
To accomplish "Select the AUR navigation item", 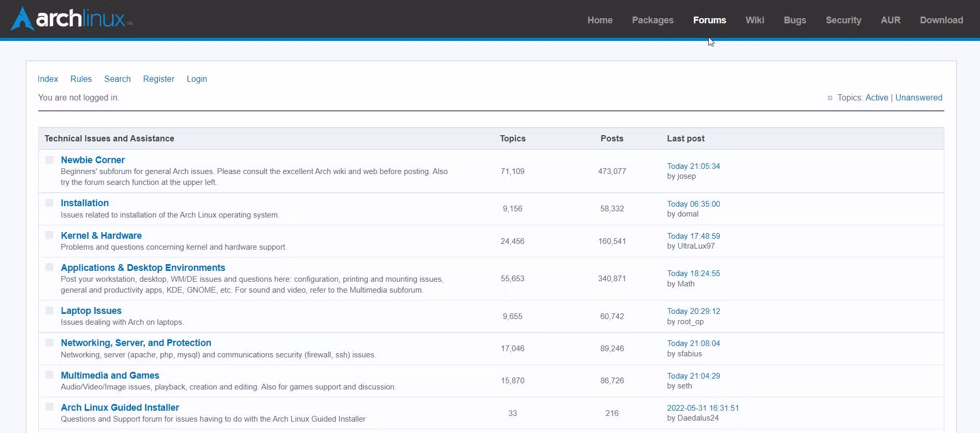I will (x=890, y=20).
